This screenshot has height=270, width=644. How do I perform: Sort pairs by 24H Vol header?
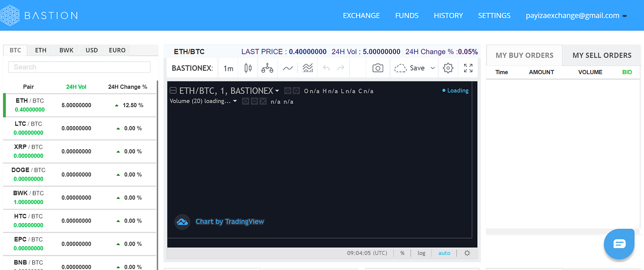[76, 87]
